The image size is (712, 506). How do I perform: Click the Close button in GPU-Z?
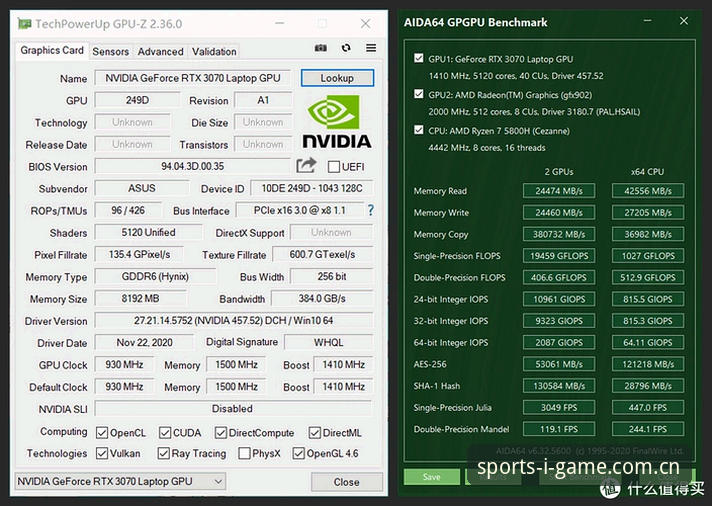(346, 481)
